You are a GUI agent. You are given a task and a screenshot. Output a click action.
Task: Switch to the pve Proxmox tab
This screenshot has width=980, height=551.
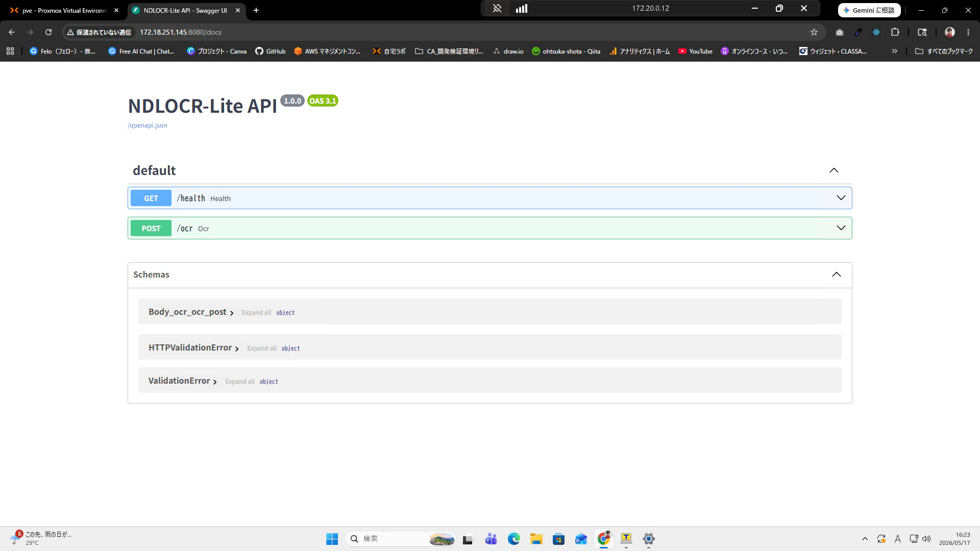click(x=64, y=10)
